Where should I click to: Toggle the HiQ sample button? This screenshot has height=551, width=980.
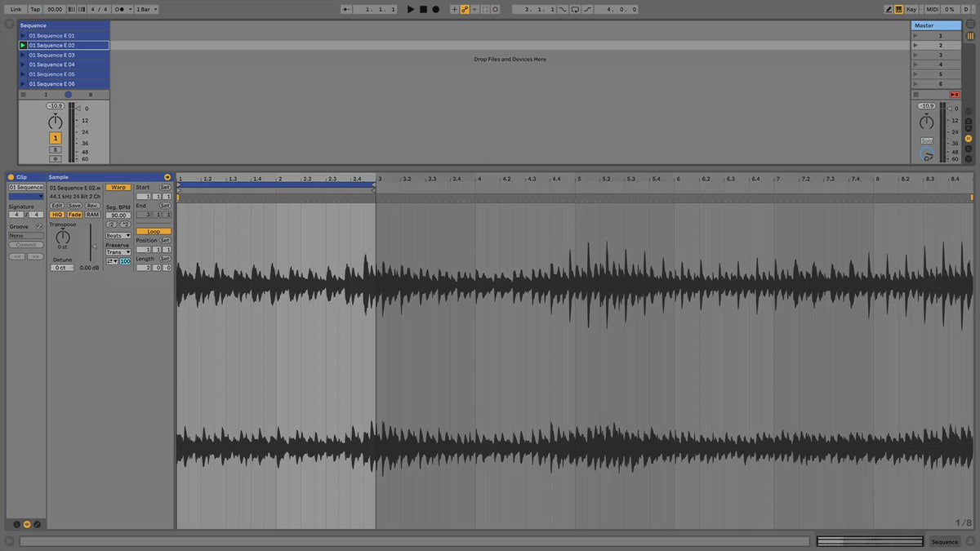pyautogui.click(x=56, y=215)
